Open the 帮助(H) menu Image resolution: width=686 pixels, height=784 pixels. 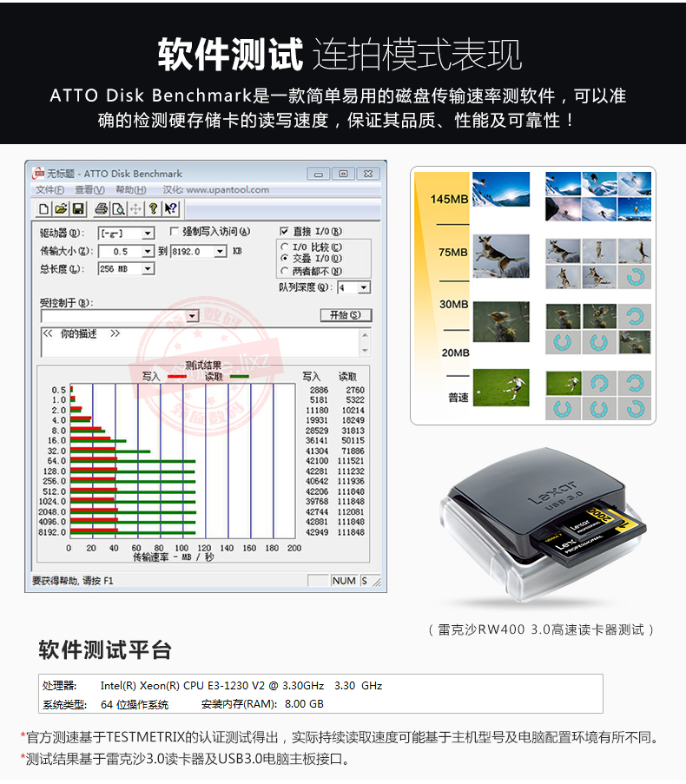tap(131, 190)
